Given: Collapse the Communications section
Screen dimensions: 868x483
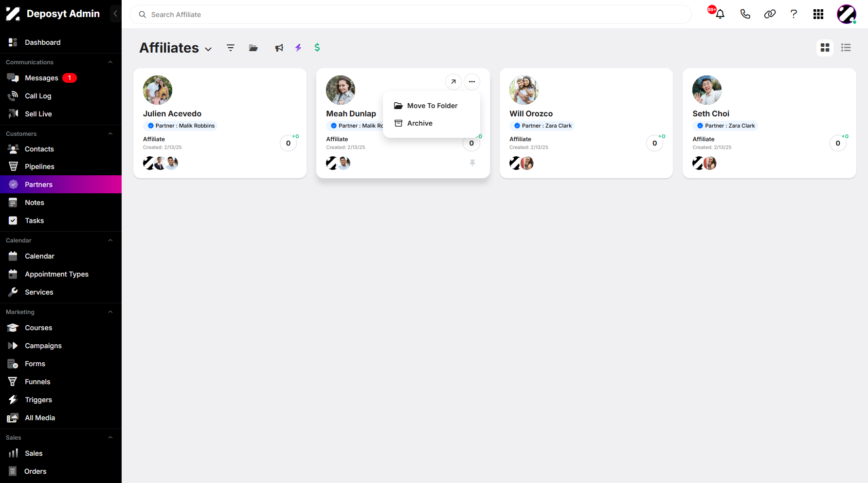Looking at the screenshot, I should [110, 62].
